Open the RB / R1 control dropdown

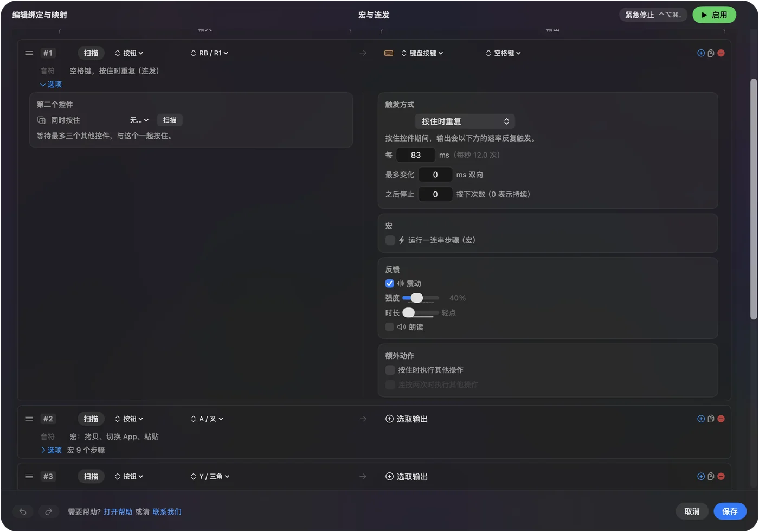click(x=210, y=53)
